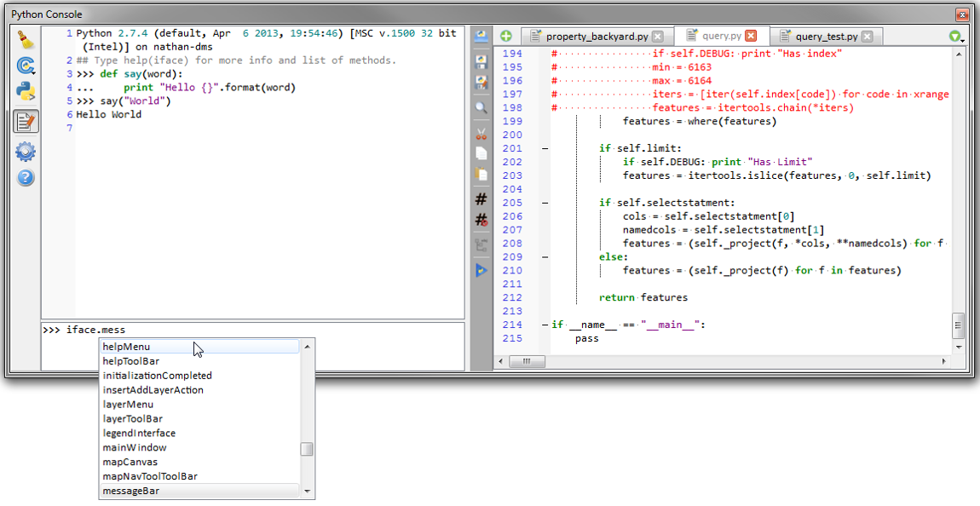Collapse the code fold at line 201
The image size is (980, 506).
coord(545,148)
